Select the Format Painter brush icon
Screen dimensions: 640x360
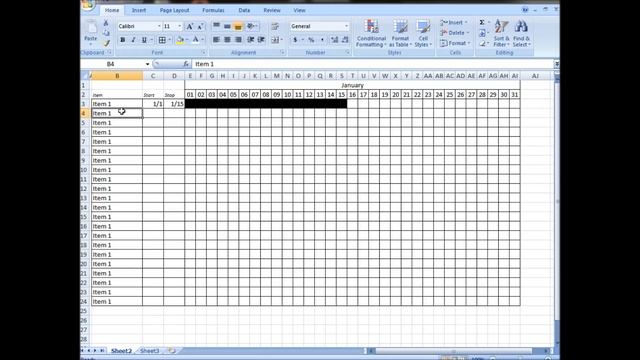106,43
